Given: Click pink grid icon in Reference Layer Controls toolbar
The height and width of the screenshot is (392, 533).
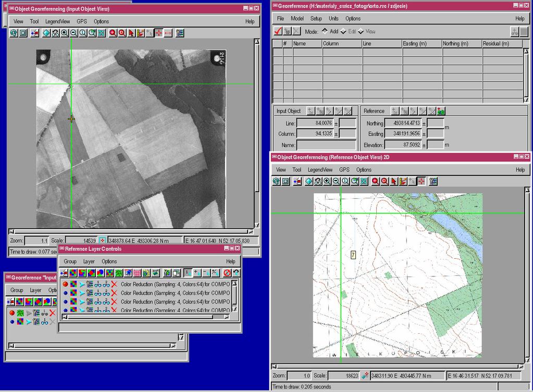Looking at the screenshot, I should (137, 273).
